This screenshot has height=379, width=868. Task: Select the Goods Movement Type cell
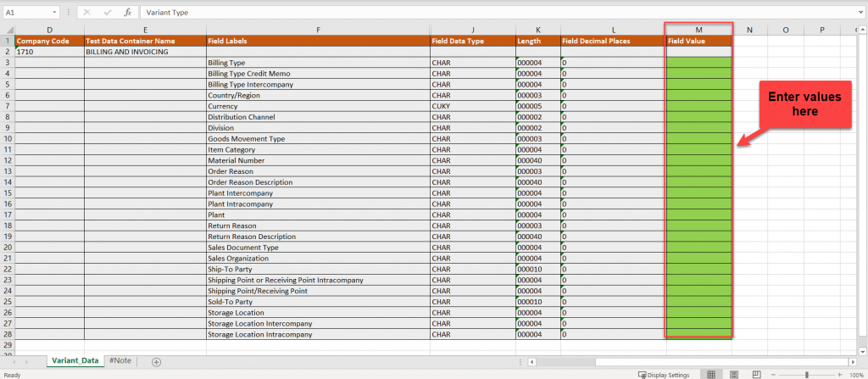point(319,138)
